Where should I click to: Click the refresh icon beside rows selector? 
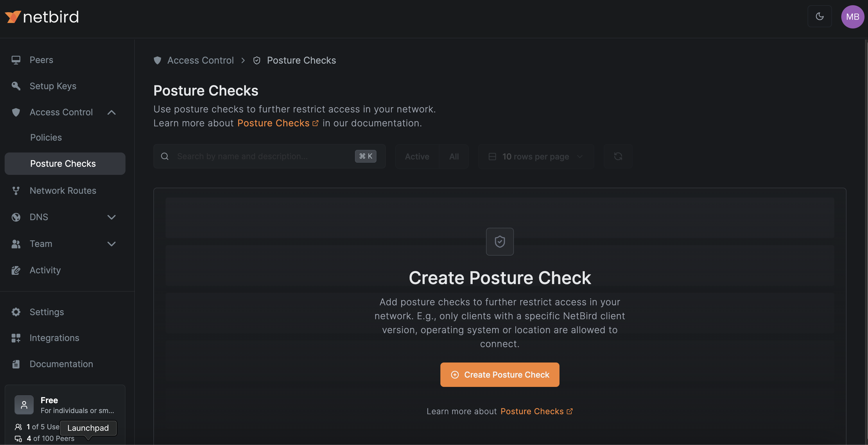618,156
